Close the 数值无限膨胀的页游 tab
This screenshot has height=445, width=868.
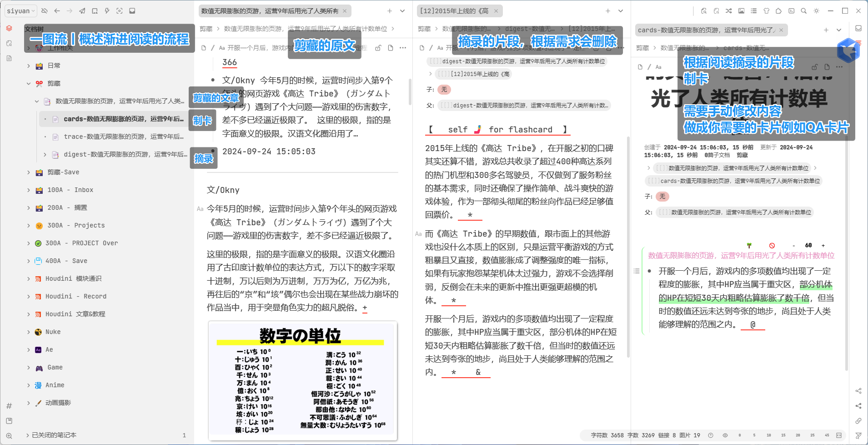click(x=345, y=11)
